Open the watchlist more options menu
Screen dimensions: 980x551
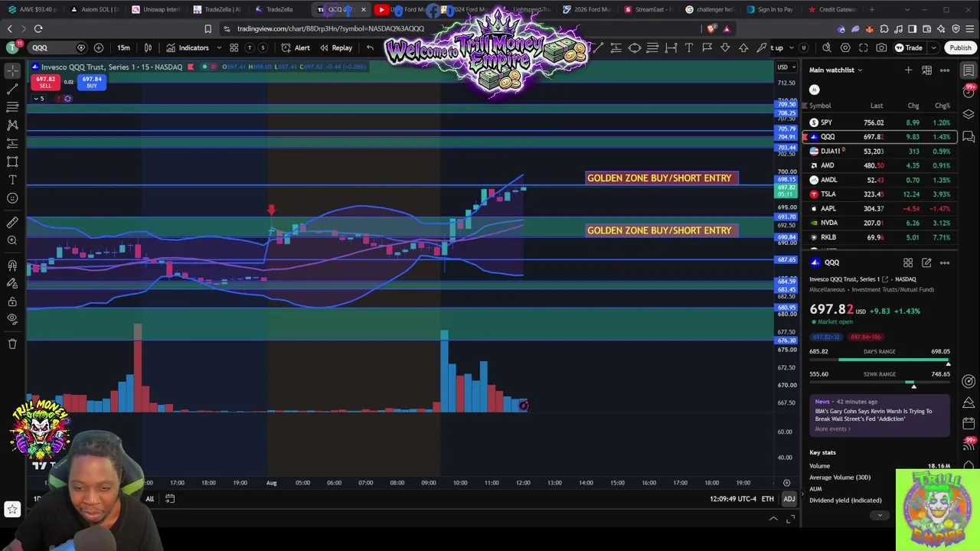tap(945, 70)
